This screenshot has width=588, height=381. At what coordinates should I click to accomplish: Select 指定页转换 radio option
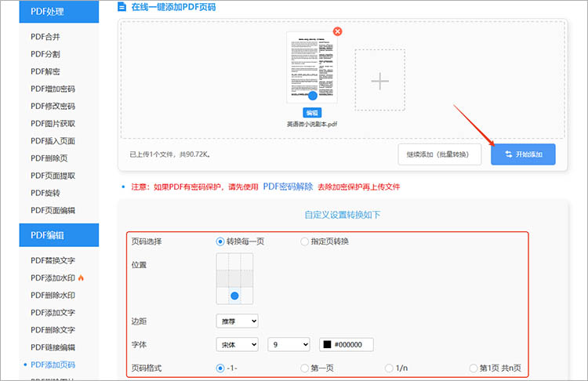tap(304, 241)
